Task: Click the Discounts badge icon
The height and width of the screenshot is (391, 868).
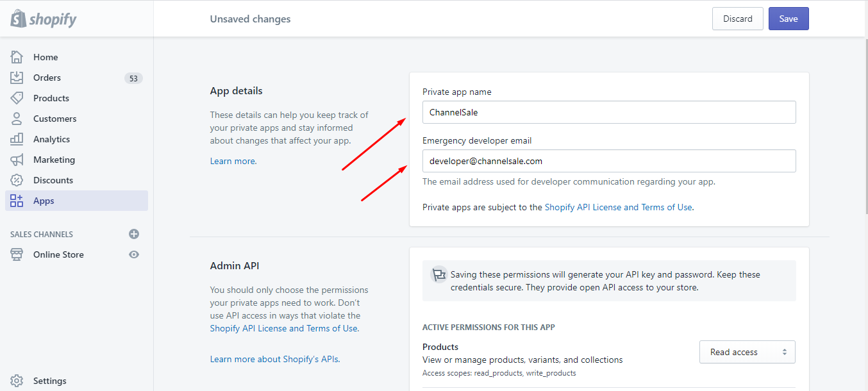Action: (x=17, y=180)
